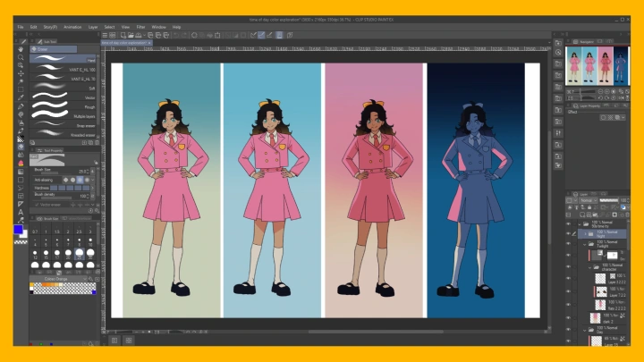
Task: Open the Animation menu
Action: (x=72, y=27)
